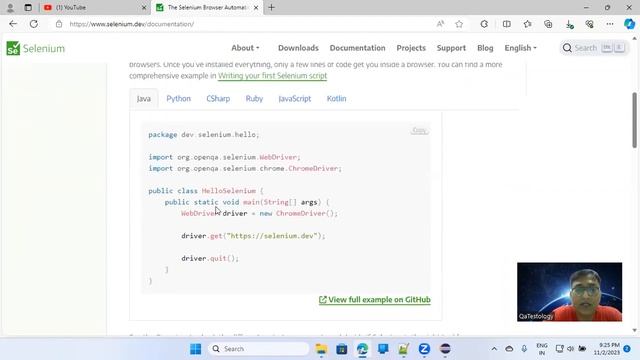The height and width of the screenshot is (360, 640).
Task: Select the Kotlin code tab
Action: pyautogui.click(x=336, y=98)
